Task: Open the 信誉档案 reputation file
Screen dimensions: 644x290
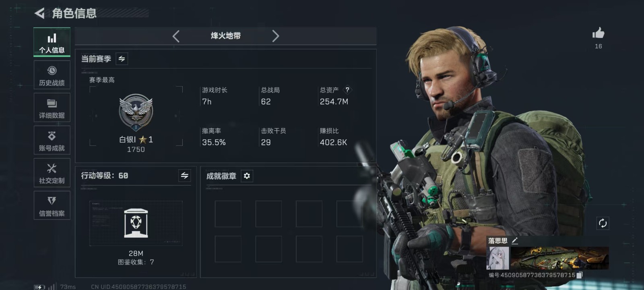Action: coord(52,205)
